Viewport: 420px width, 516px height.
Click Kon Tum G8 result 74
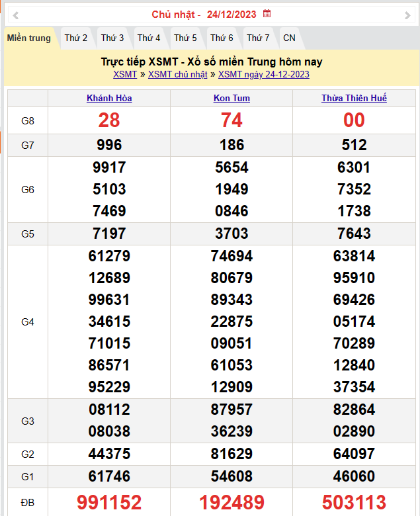point(231,120)
